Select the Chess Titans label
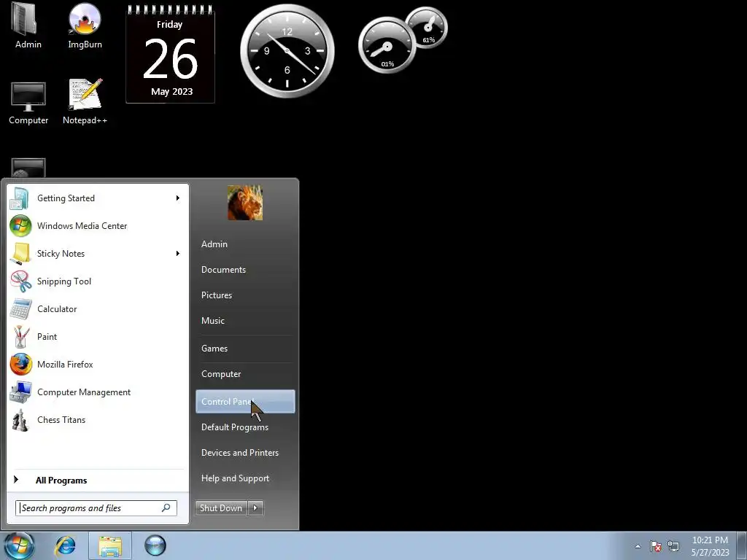This screenshot has width=747, height=560. [x=61, y=420]
